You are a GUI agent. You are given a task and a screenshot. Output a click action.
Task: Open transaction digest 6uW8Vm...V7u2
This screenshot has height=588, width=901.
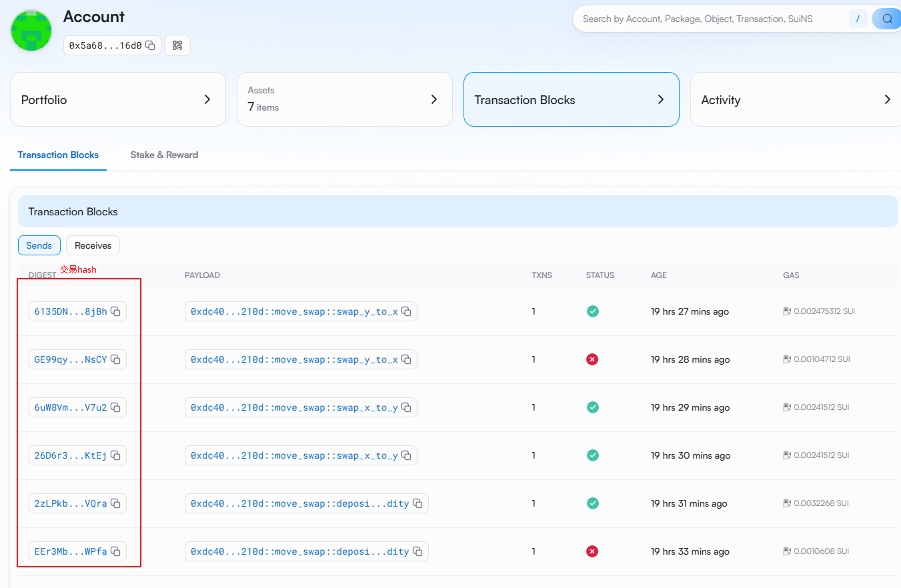(x=71, y=407)
